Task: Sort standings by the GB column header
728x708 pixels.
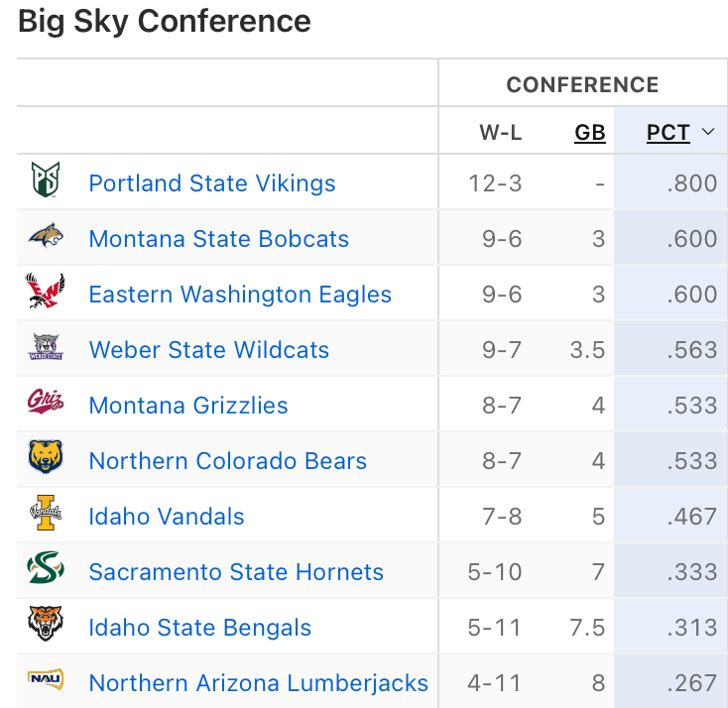Action: 590,133
